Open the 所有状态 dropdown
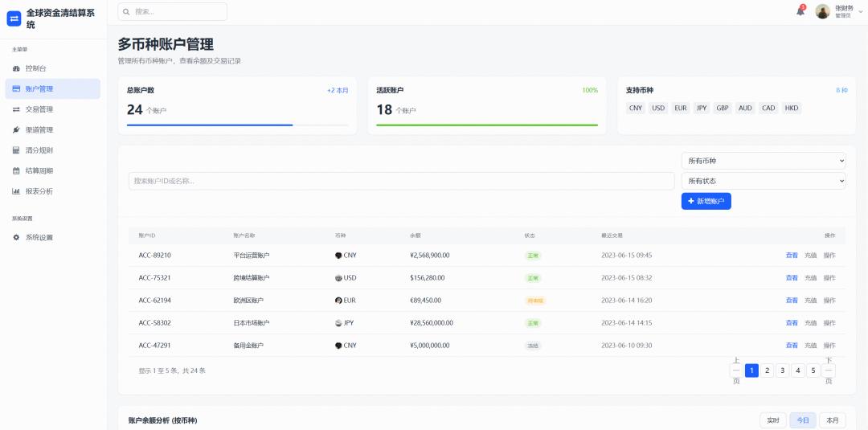868x430 pixels. [x=764, y=181]
